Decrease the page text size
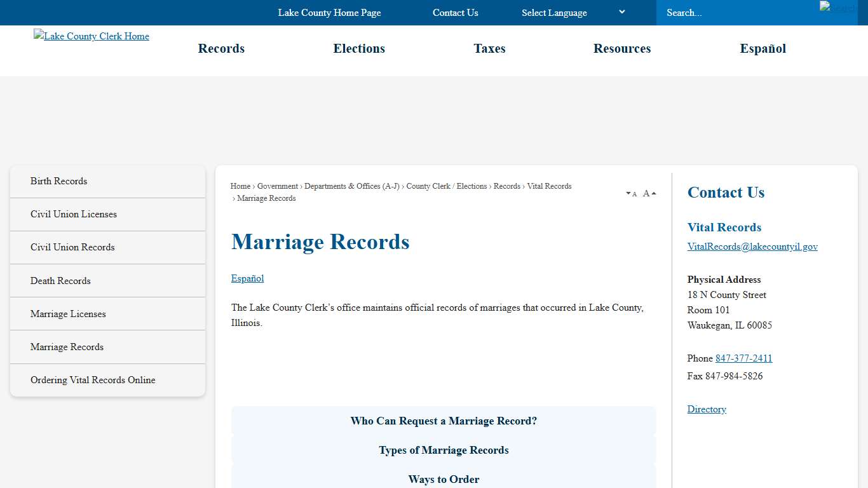The width and height of the screenshot is (868, 488). point(631,194)
